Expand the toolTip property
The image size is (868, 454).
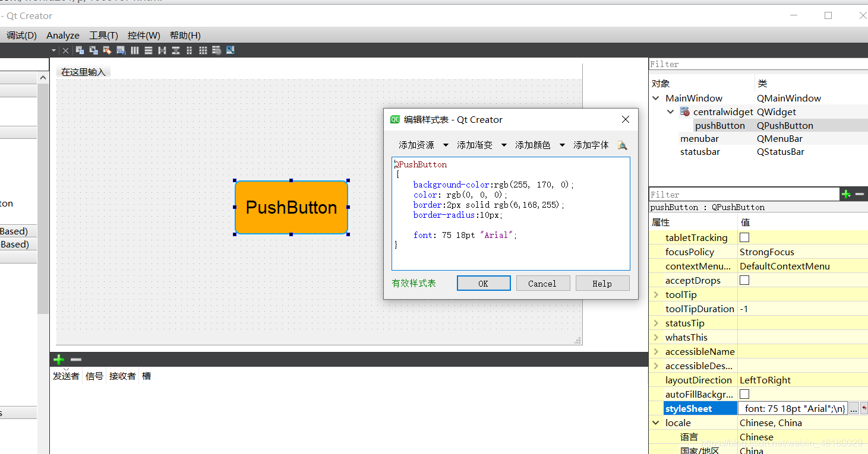point(656,294)
